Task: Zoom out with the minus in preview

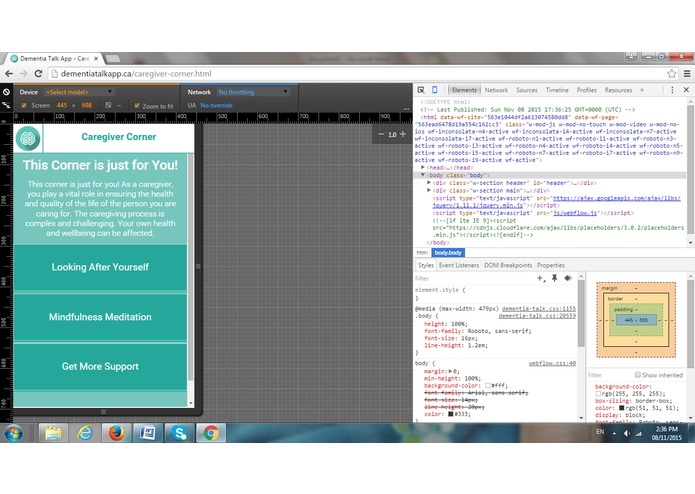Action: tap(381, 134)
